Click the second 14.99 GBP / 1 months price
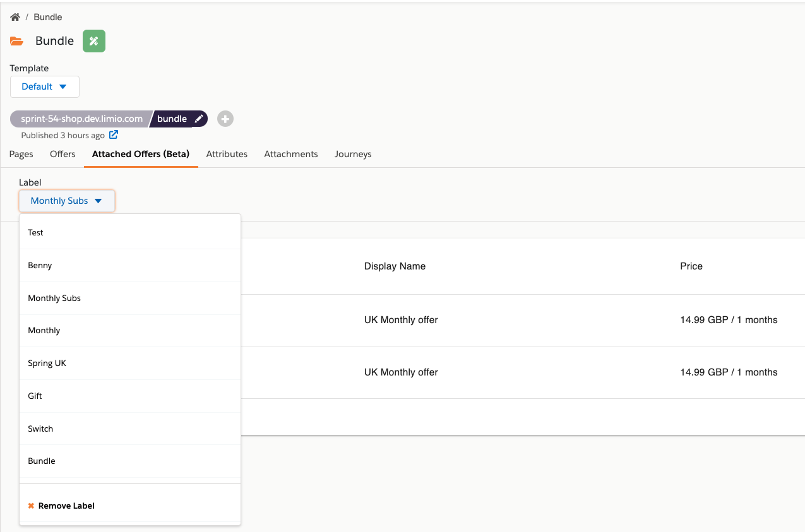The image size is (805, 532). (729, 372)
